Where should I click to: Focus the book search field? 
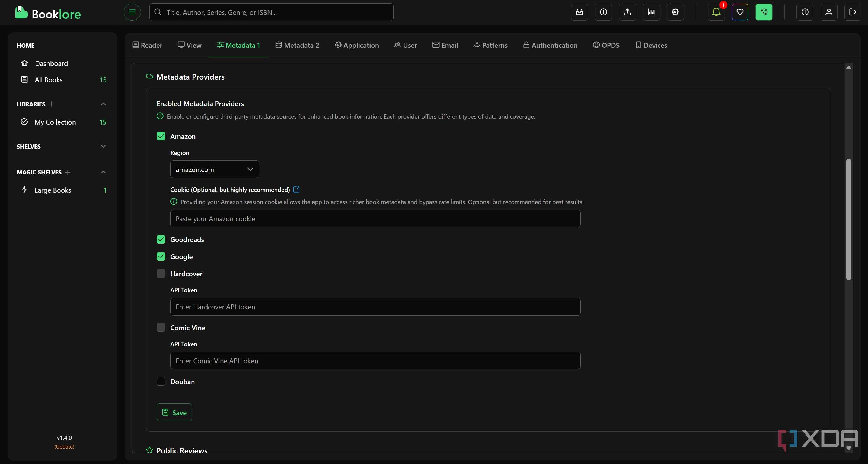point(271,12)
